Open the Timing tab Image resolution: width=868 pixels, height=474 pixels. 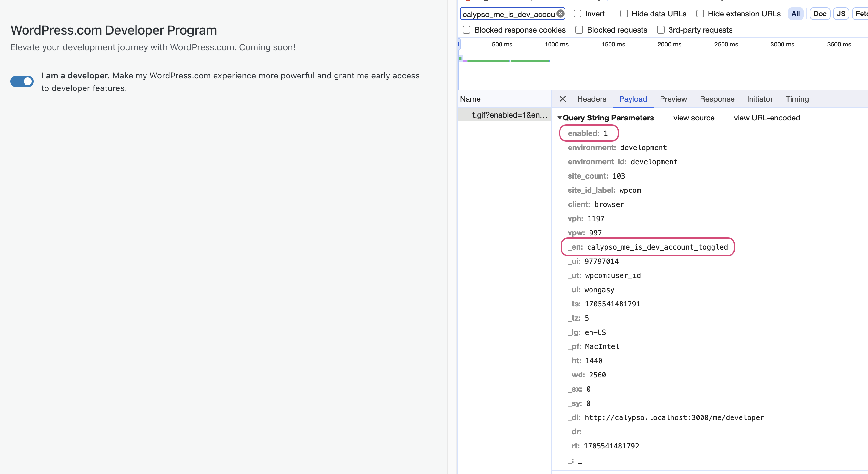(x=797, y=99)
